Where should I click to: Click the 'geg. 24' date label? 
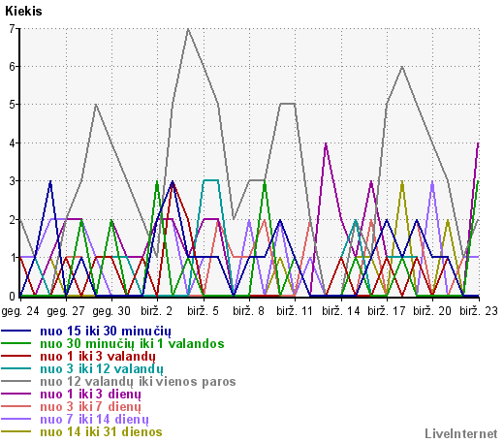pyautogui.click(x=20, y=311)
